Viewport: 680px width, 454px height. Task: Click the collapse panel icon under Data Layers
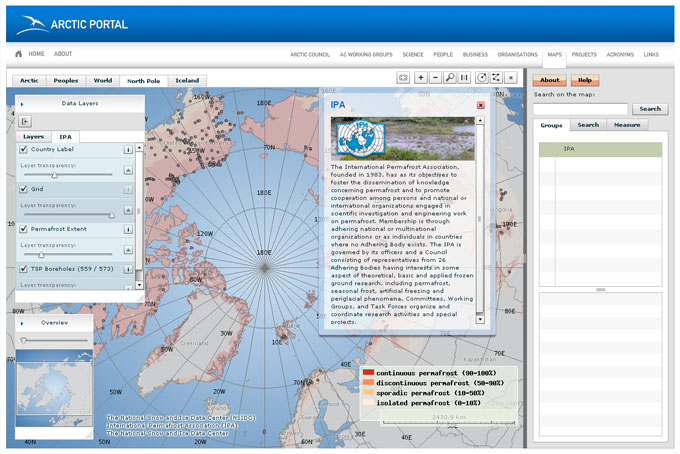click(x=25, y=121)
